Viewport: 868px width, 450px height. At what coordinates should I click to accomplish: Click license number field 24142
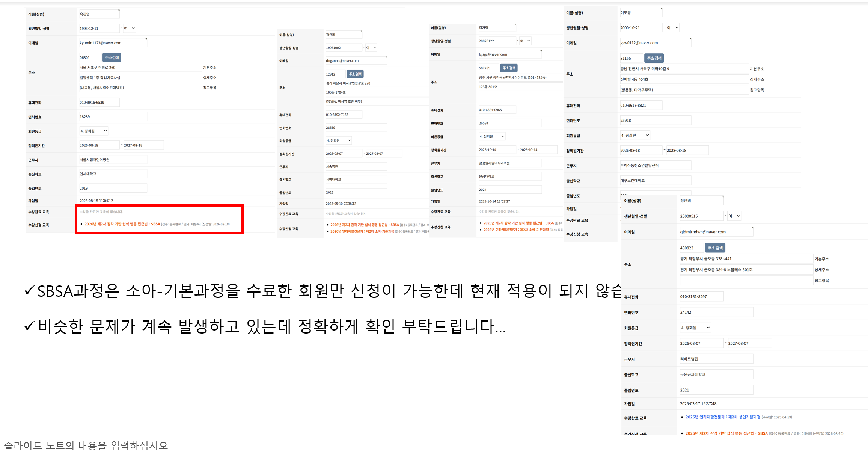(716, 312)
